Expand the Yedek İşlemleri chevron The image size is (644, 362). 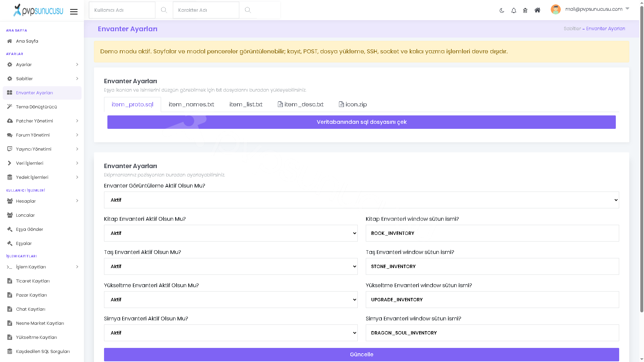pos(77,177)
